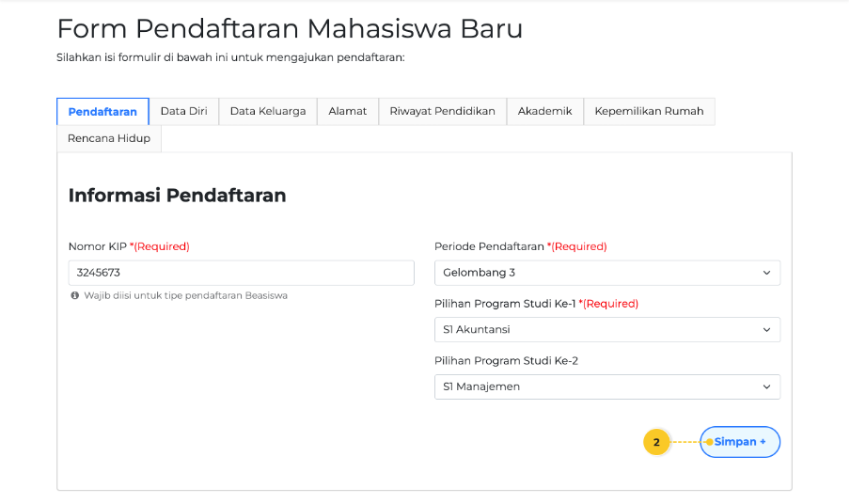
Task: Click the Form Pendaftaran Mahasiswa Baru title
Action: tap(290, 29)
